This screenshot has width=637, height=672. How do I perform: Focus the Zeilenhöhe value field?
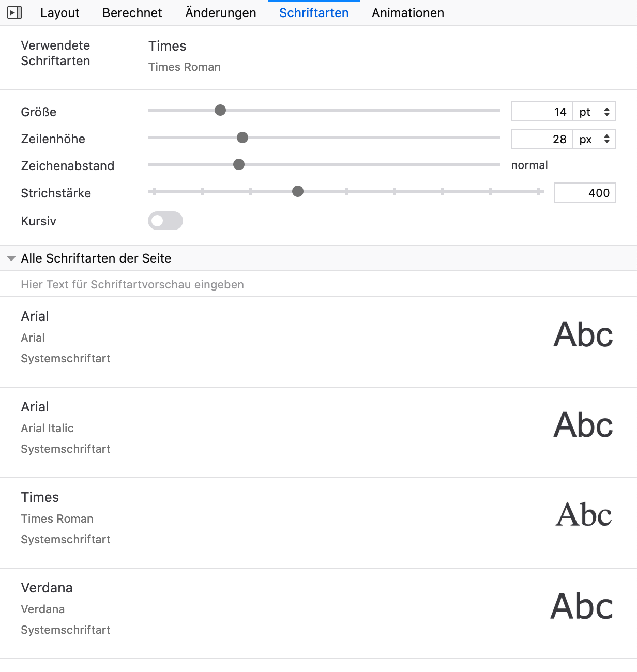tap(541, 139)
